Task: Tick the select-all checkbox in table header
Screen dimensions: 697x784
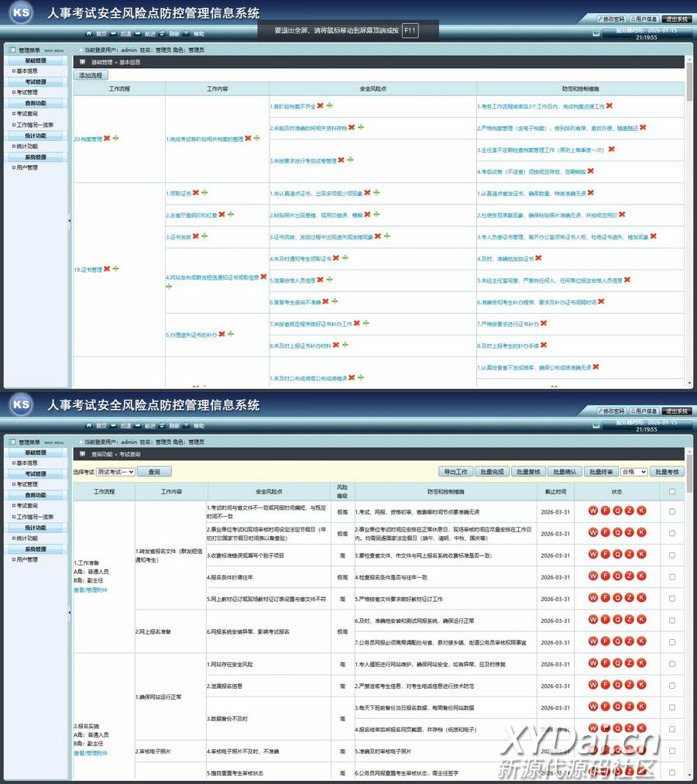Action: tap(671, 491)
